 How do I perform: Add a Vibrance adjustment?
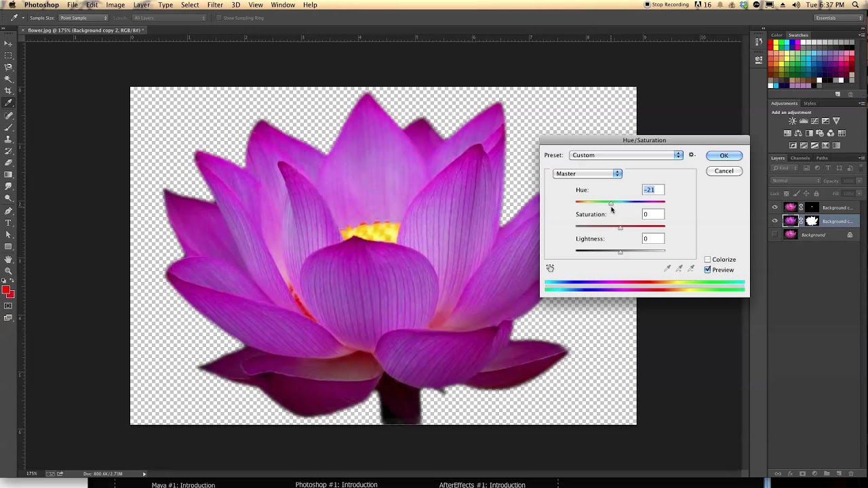[837, 121]
